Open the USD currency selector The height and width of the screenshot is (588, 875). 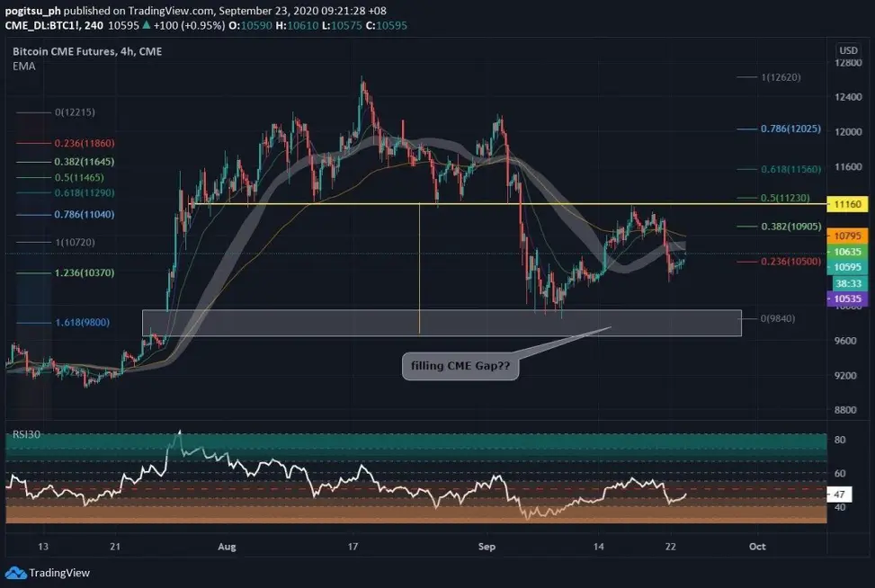coord(848,50)
